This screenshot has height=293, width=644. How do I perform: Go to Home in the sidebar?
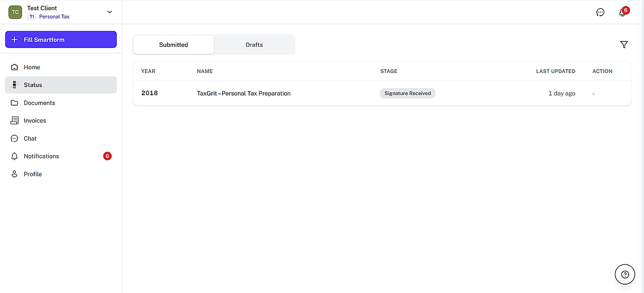coord(61,67)
